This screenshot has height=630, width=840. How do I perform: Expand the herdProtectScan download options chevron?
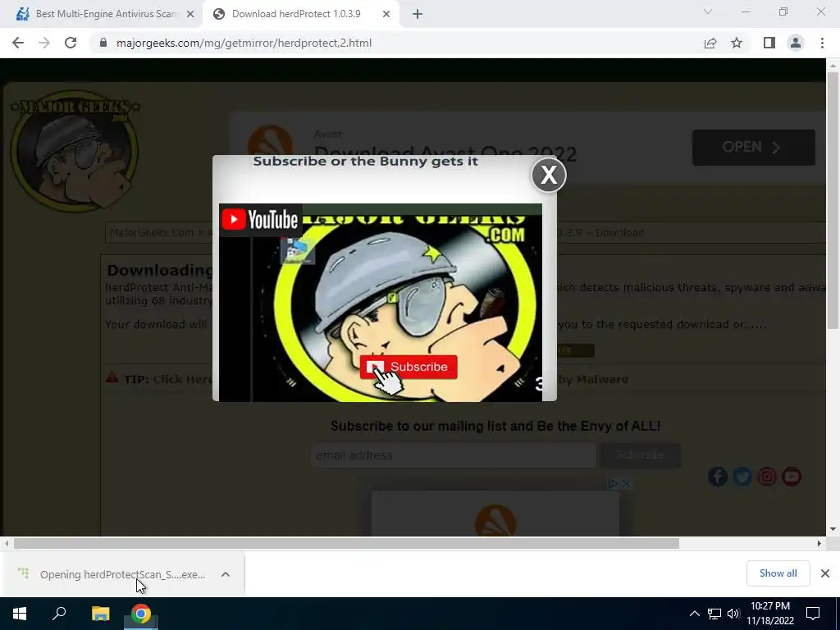point(226,574)
